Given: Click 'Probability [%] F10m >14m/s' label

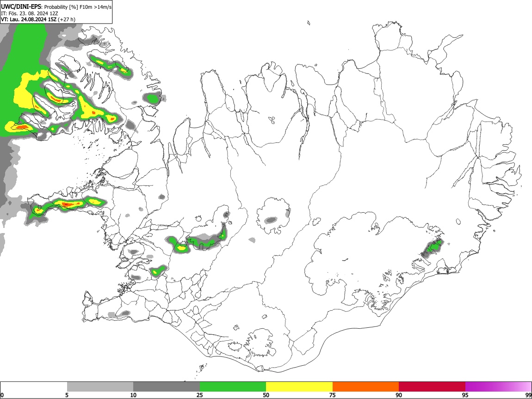Looking at the screenshot, I should point(78,7).
